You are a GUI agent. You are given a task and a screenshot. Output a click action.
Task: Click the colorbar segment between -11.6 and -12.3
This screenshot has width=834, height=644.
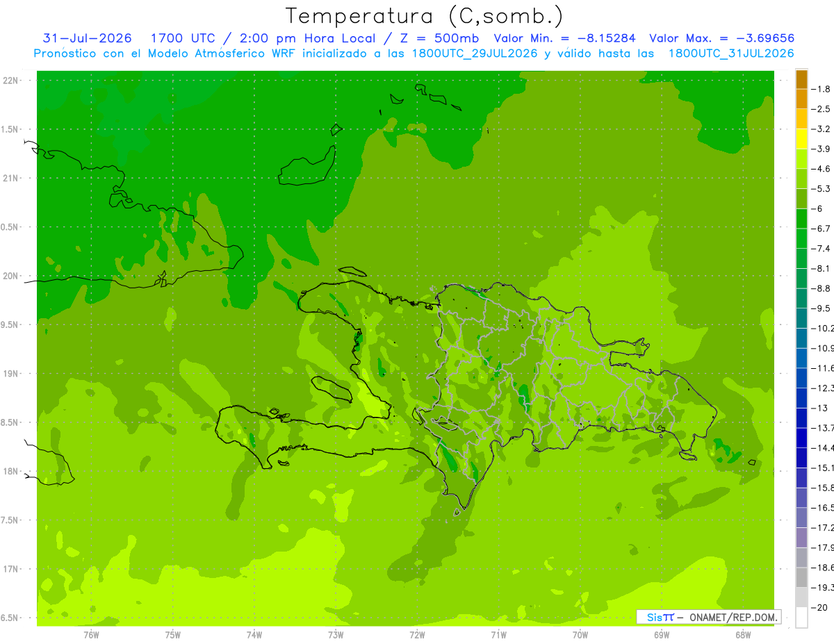click(801, 378)
